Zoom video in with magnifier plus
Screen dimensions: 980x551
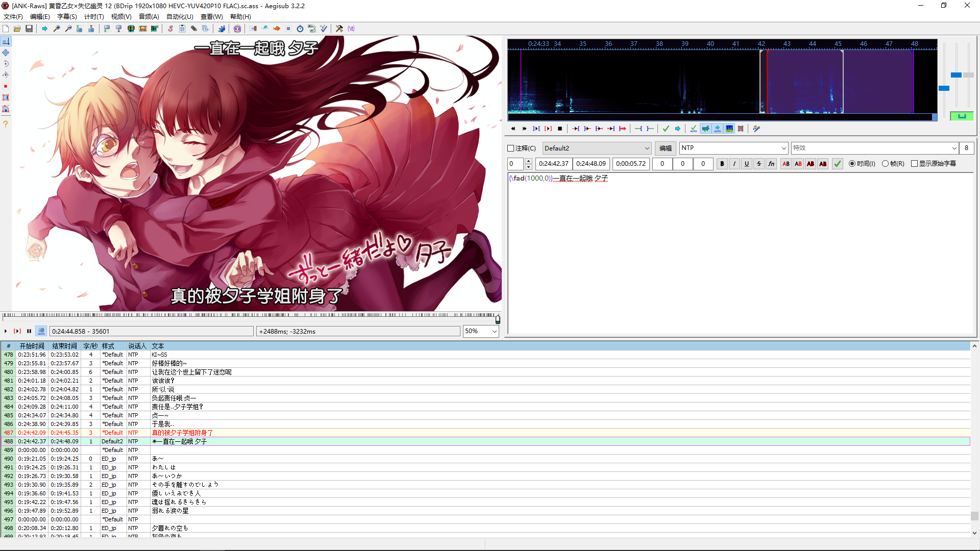pos(57,29)
